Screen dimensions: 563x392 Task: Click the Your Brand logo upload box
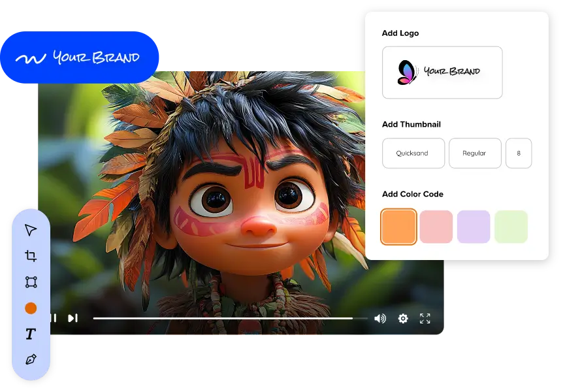click(442, 72)
